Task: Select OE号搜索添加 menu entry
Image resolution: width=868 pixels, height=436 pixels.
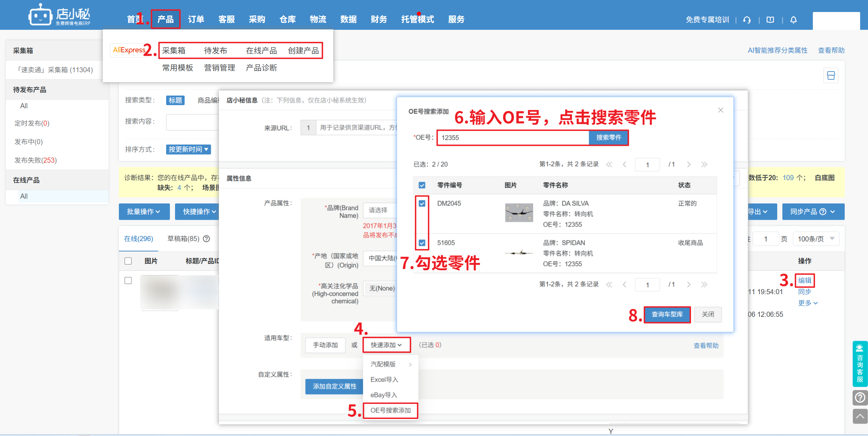Action: (390, 410)
